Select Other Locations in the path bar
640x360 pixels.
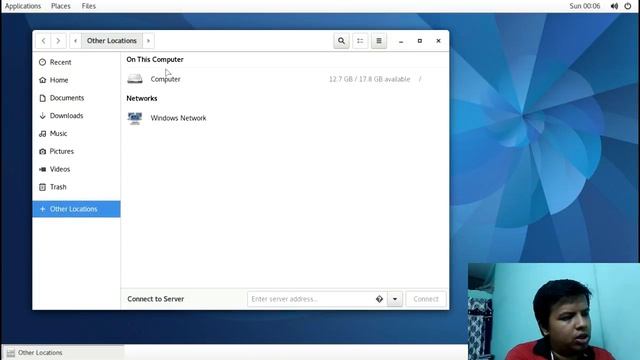(x=112, y=41)
